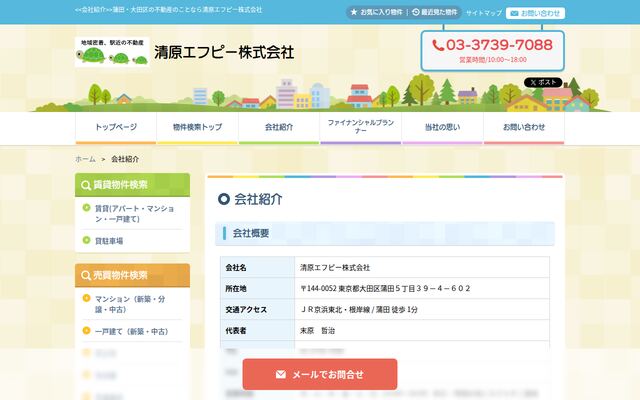Click the red phone handset icon
The height and width of the screenshot is (400, 640).
click(438, 45)
